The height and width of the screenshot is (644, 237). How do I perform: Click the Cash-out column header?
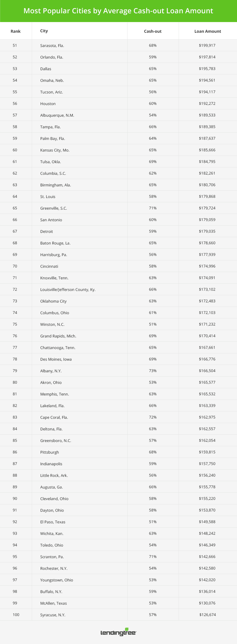click(153, 31)
